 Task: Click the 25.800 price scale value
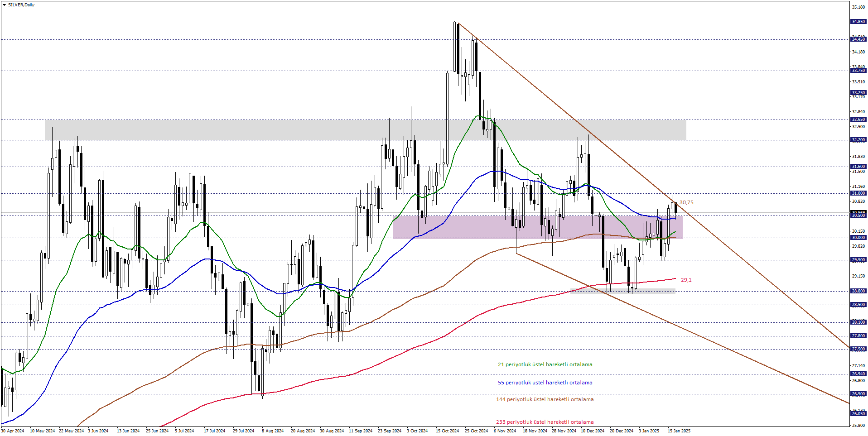pos(858,426)
